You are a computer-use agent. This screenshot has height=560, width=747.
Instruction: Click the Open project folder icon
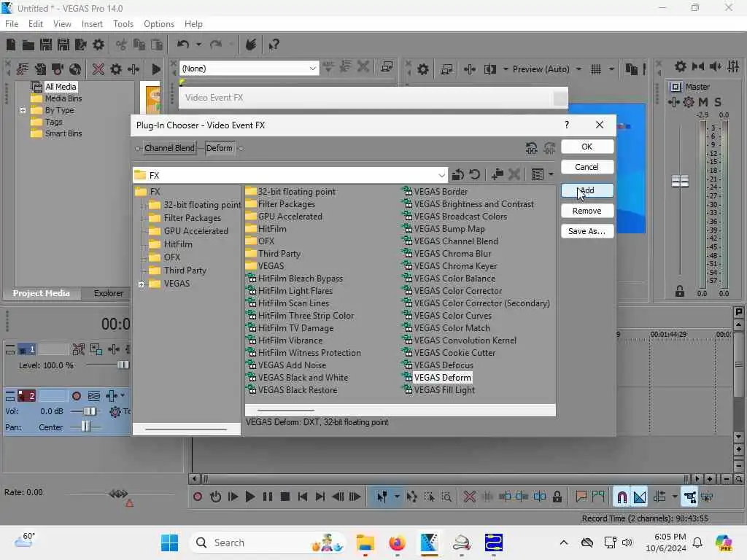[x=28, y=44]
